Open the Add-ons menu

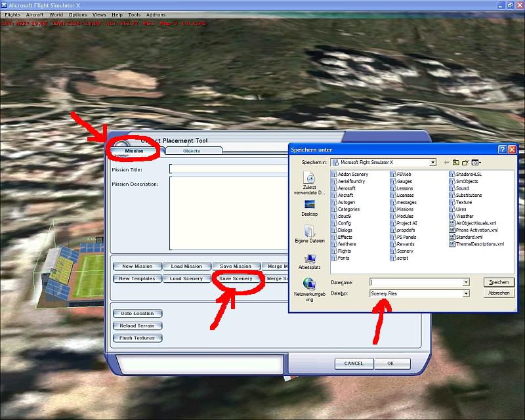(x=156, y=14)
